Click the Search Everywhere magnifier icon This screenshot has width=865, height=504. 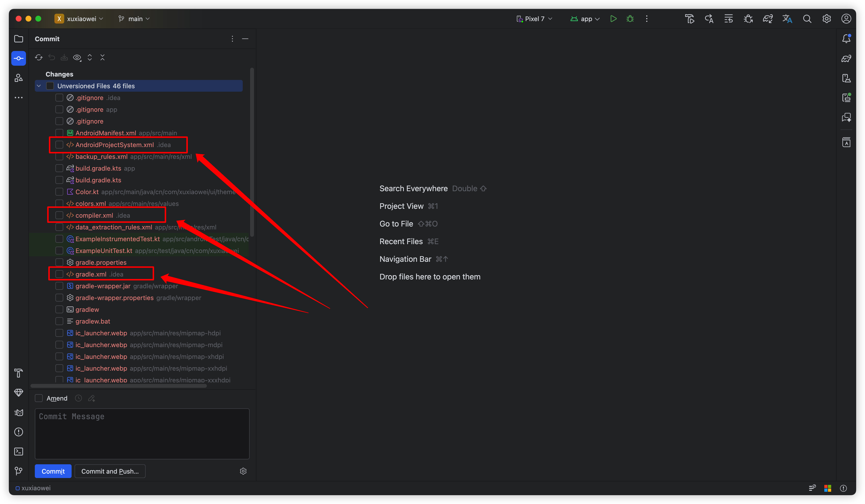[x=807, y=19]
